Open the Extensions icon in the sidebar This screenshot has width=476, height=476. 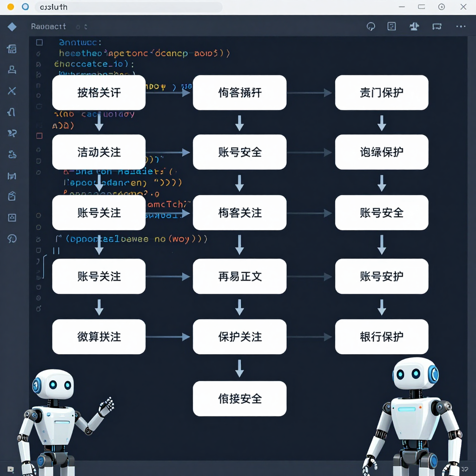pyautogui.click(x=12, y=196)
